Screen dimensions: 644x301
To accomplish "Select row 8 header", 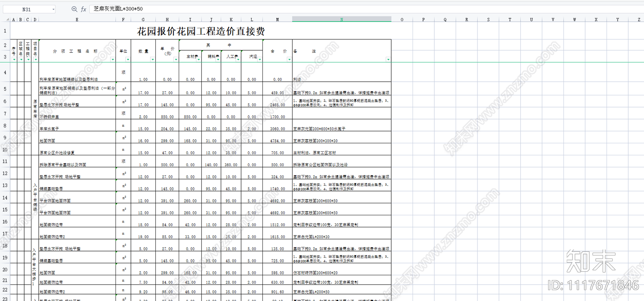I will pyautogui.click(x=5, y=126).
